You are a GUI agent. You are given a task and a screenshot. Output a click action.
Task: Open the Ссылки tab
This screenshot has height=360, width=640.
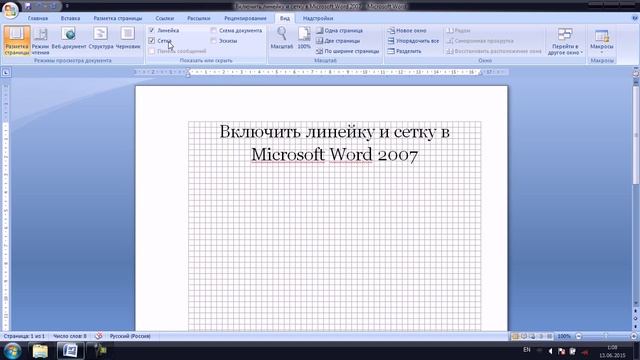164,18
